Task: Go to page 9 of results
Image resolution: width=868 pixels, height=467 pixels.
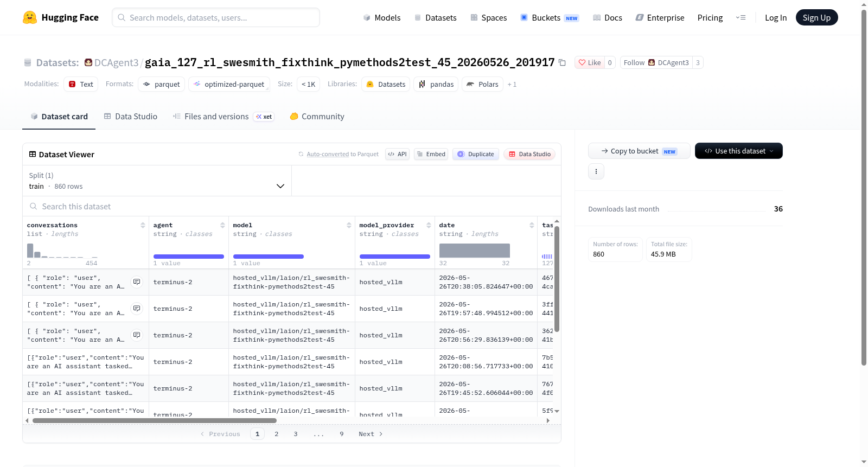Action: pyautogui.click(x=342, y=434)
